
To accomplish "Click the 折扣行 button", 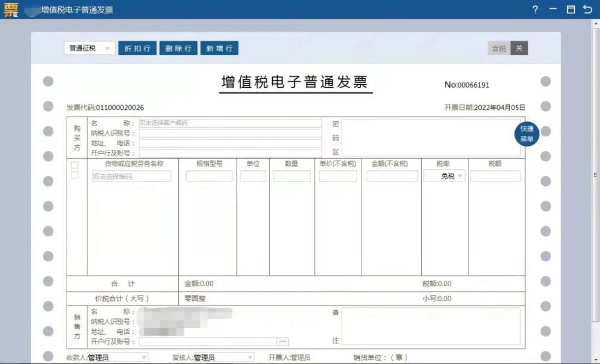I will click(x=137, y=48).
